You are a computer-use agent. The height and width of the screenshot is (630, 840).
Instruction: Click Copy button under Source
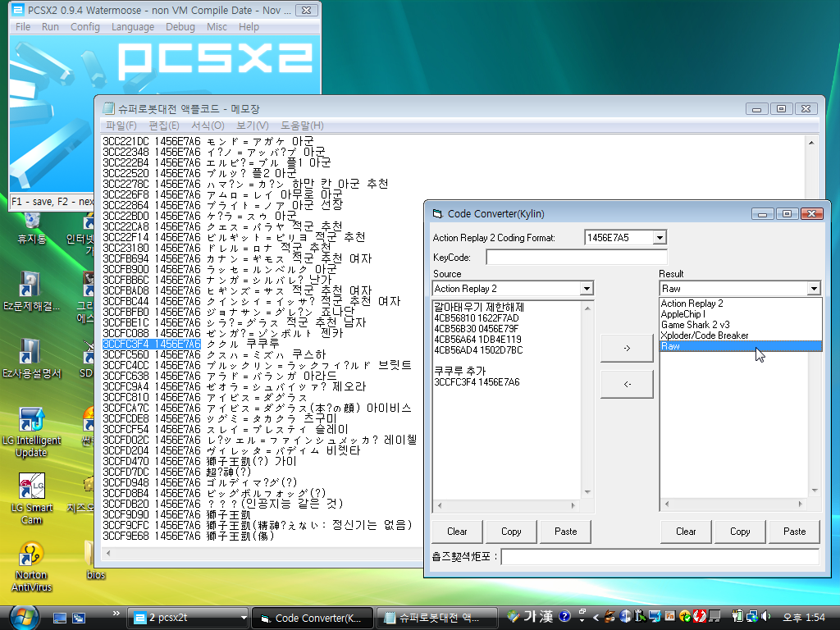(x=511, y=532)
